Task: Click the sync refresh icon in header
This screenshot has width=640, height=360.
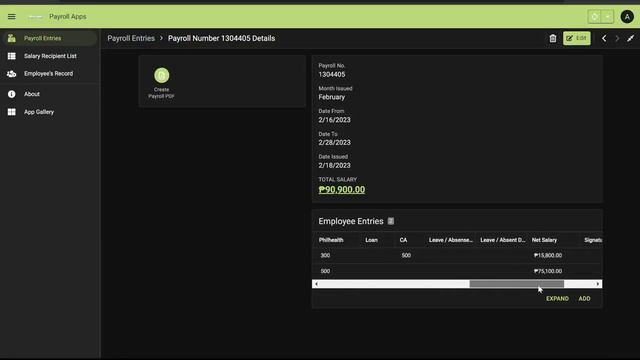Action: click(595, 17)
